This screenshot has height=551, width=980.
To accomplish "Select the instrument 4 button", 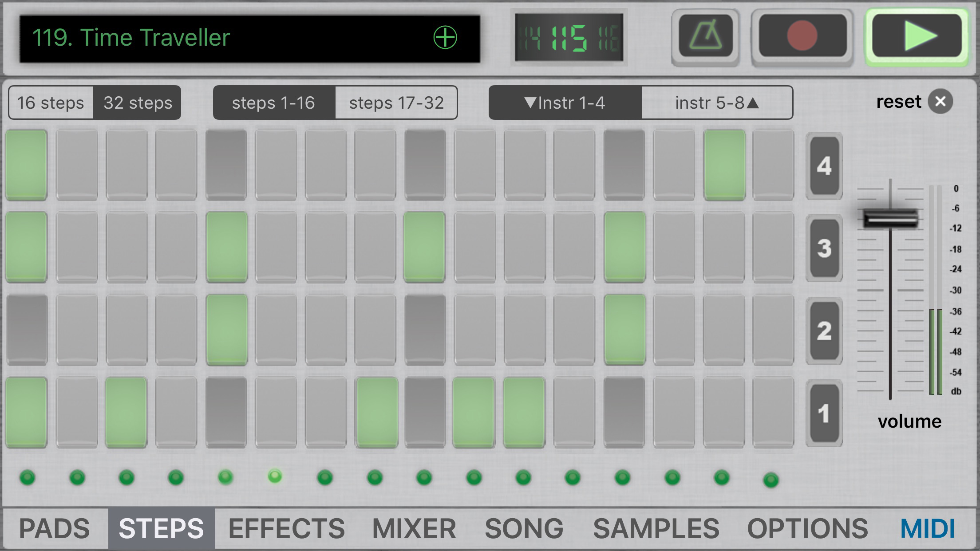I will [824, 166].
